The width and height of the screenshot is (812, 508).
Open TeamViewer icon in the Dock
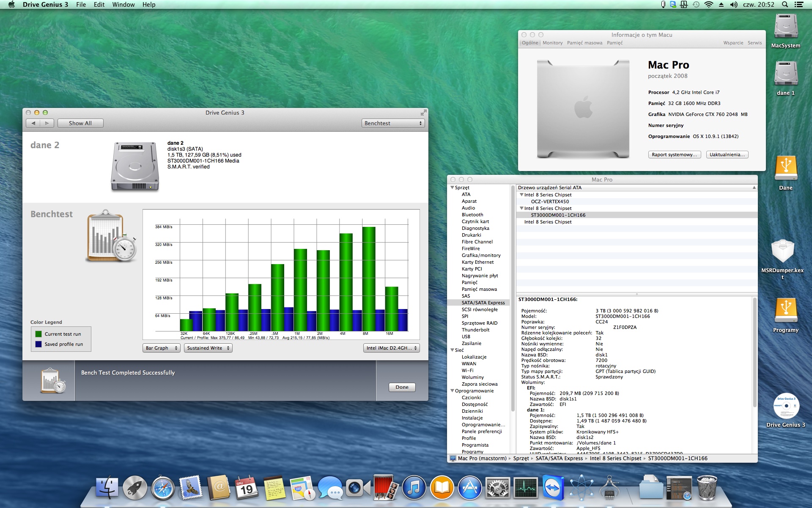[x=553, y=488]
